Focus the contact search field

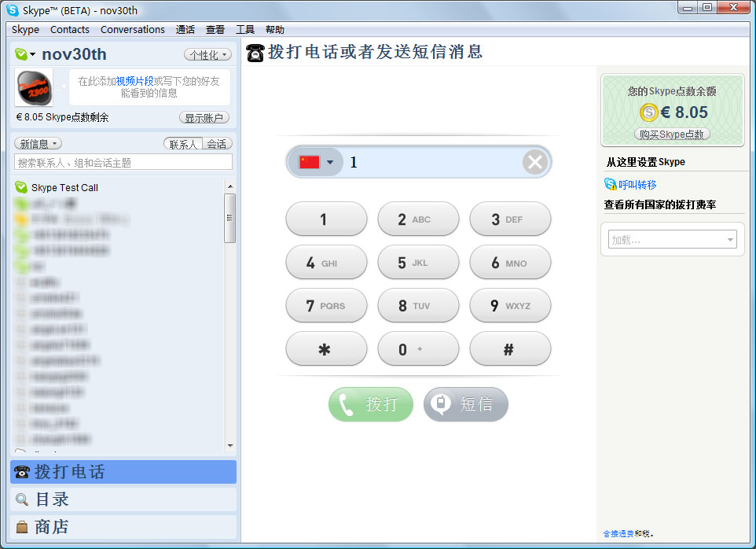123,163
